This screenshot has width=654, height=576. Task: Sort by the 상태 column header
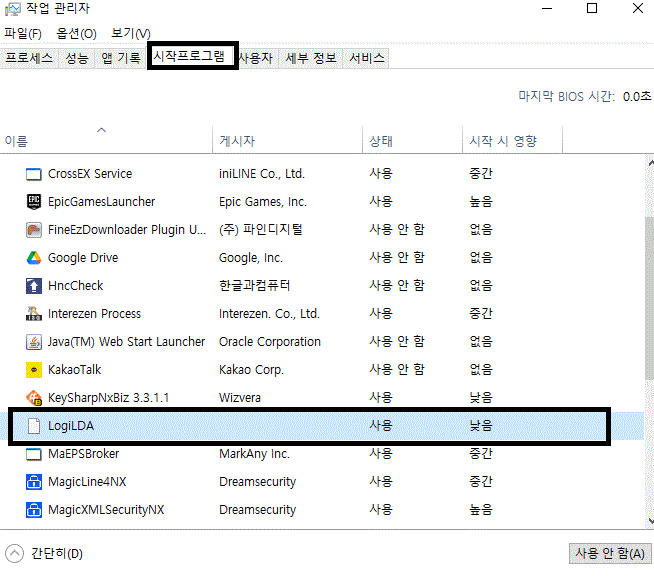point(412,141)
